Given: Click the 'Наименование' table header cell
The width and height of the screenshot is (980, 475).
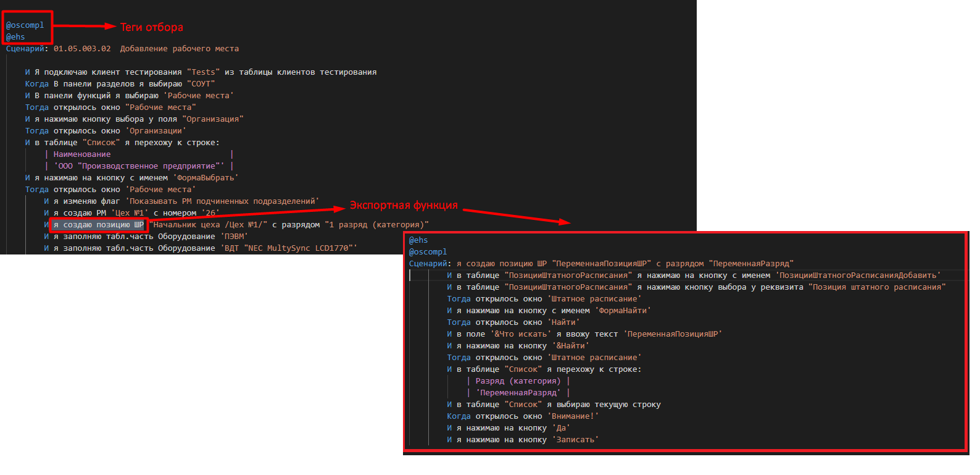Looking at the screenshot, I should (x=82, y=154).
